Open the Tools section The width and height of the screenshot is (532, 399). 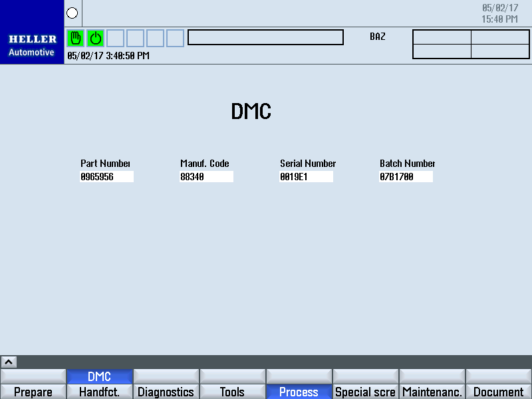pyautogui.click(x=232, y=392)
